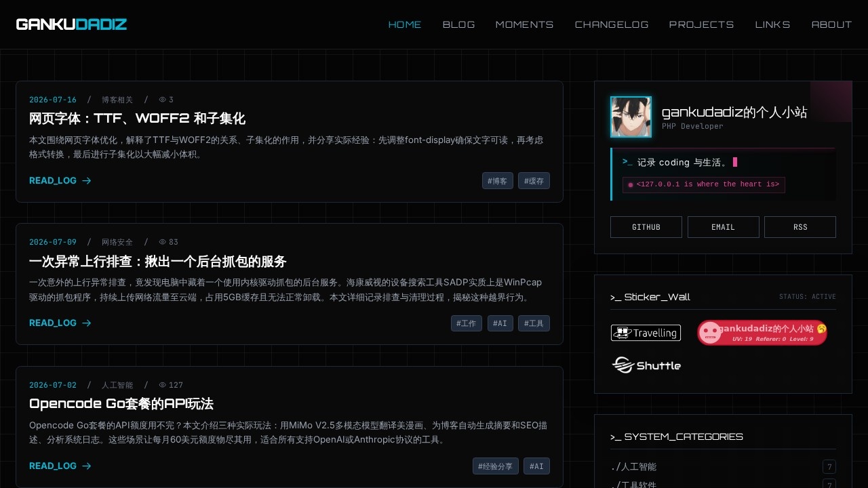Click the pink visitor stats badge
The height and width of the screenshot is (488, 868).
[x=762, y=333]
